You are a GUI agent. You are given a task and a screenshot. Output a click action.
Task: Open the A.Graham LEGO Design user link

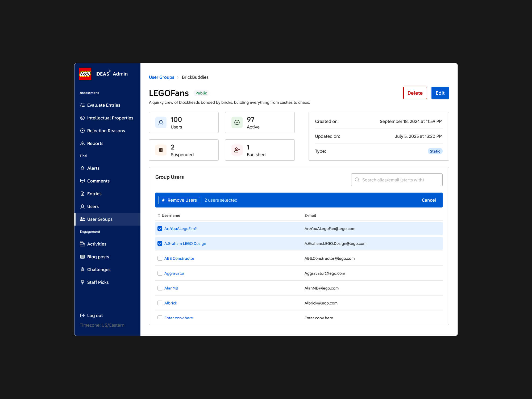click(x=185, y=243)
